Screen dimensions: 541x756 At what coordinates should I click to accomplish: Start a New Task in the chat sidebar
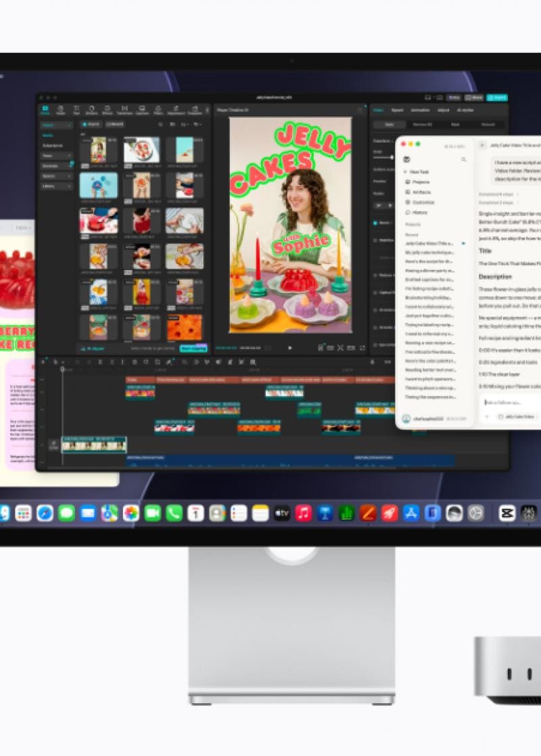417,172
